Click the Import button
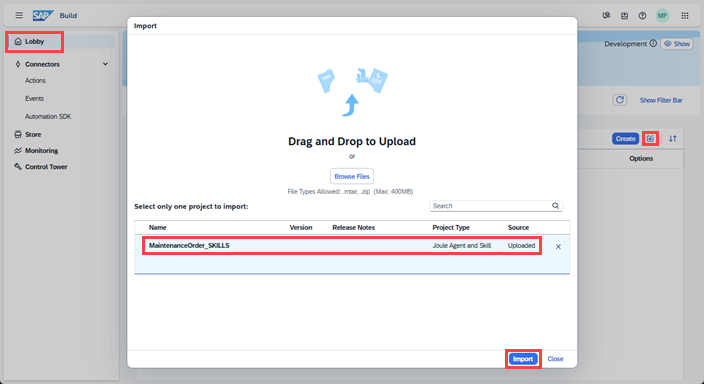Image resolution: width=704 pixels, height=384 pixels. [x=523, y=359]
